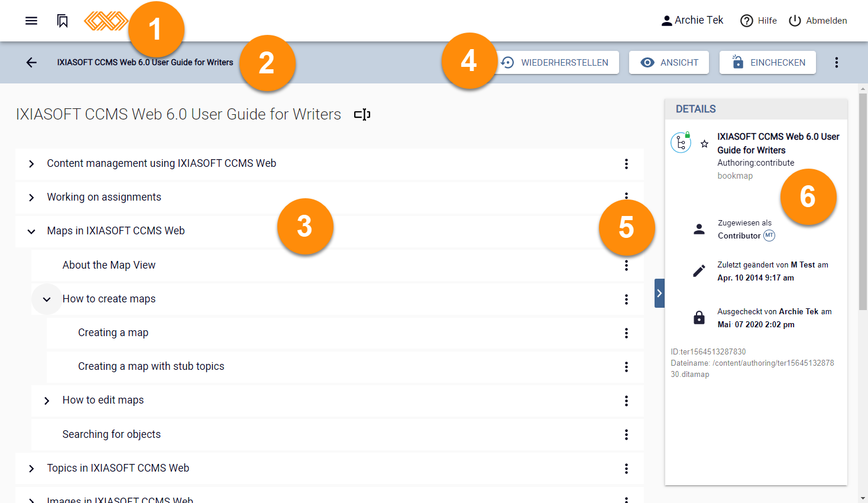Open the hamburger main menu
This screenshot has width=868, height=503.
tap(31, 21)
